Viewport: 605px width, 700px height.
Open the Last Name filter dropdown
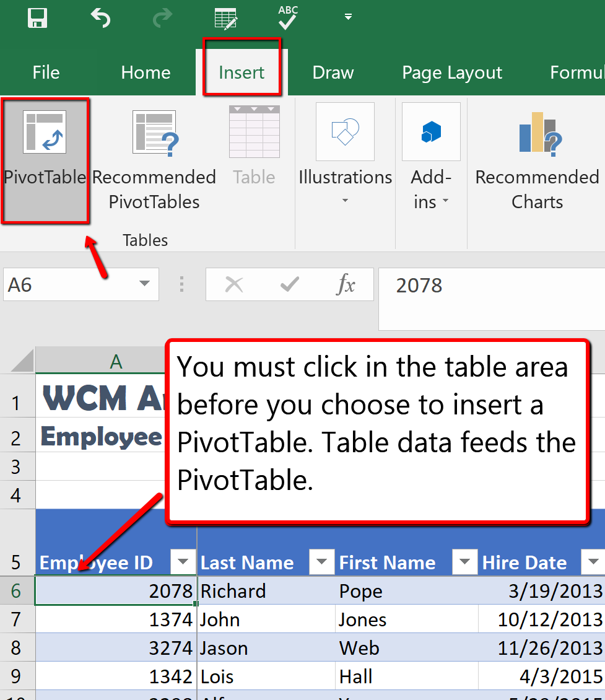321,562
